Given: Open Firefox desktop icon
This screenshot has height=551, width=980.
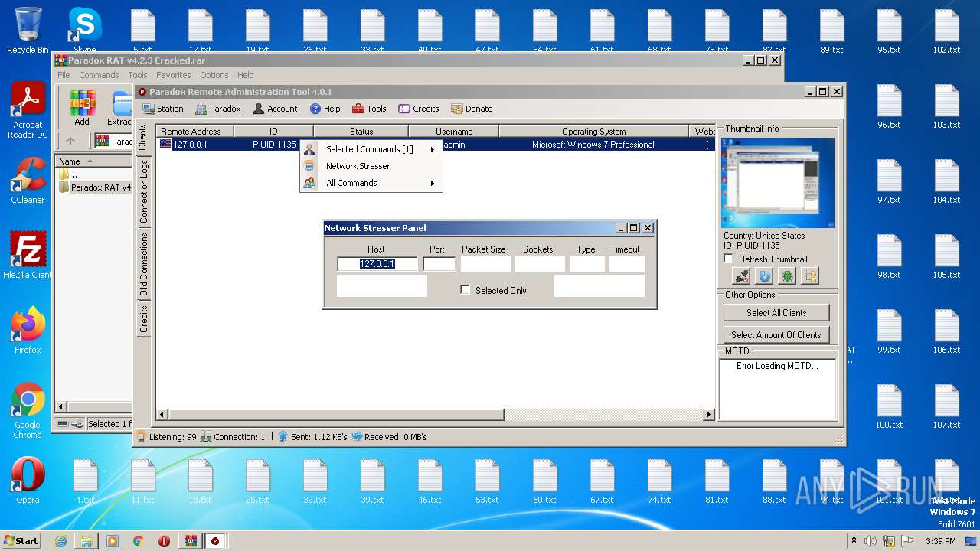Looking at the screenshot, I should click(28, 331).
